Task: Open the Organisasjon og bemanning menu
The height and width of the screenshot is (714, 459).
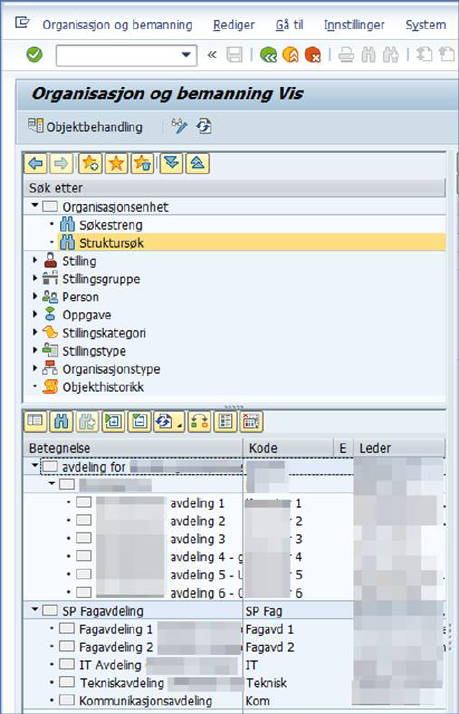Action: click(x=117, y=25)
